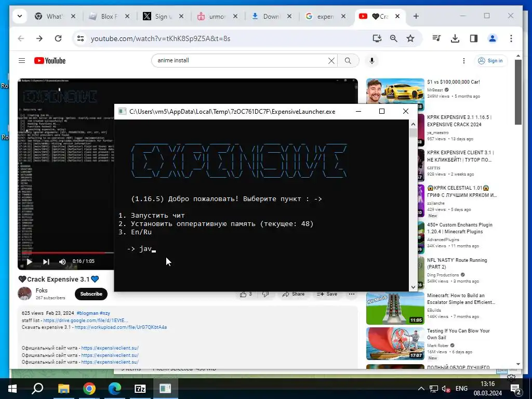
Task: Open the zoom magnifier icon in address bar
Action: 394,38
